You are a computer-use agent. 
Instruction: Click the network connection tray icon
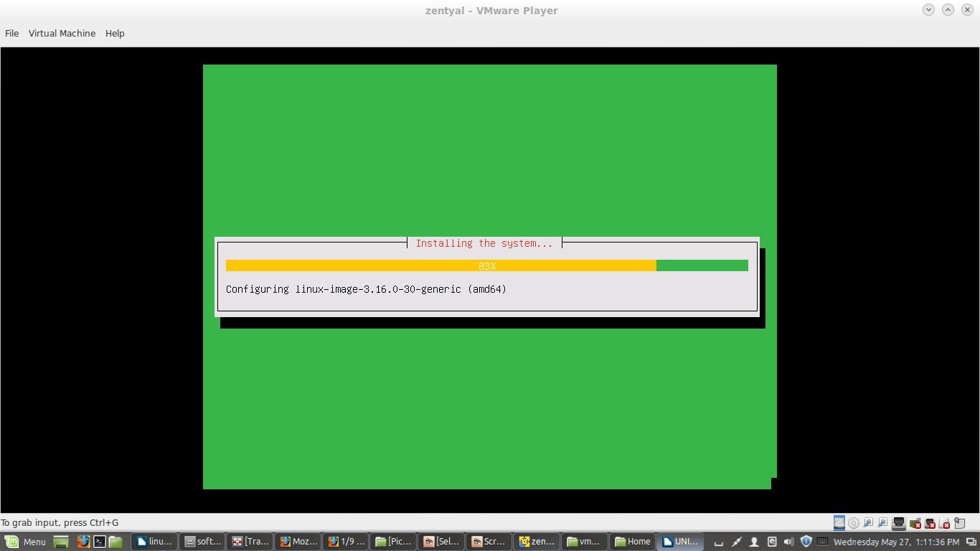tap(737, 542)
